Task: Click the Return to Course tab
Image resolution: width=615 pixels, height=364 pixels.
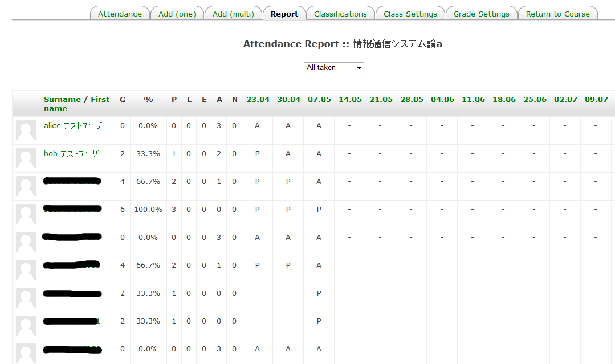Action: (x=557, y=14)
